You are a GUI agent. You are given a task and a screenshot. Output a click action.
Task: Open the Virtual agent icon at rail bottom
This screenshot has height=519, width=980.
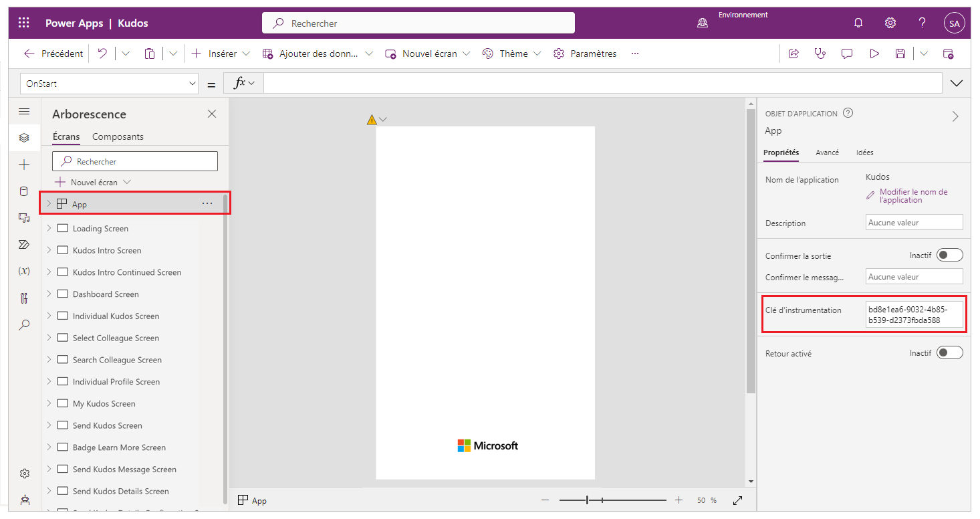(x=25, y=500)
